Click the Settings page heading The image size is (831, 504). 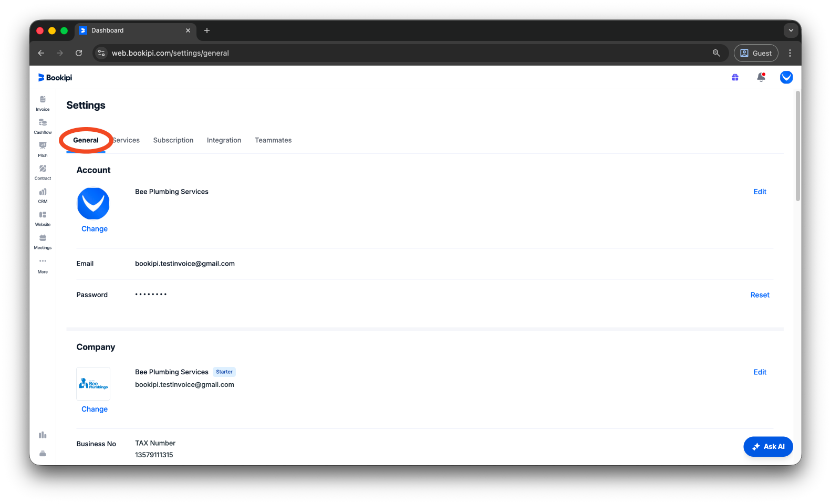(86, 105)
